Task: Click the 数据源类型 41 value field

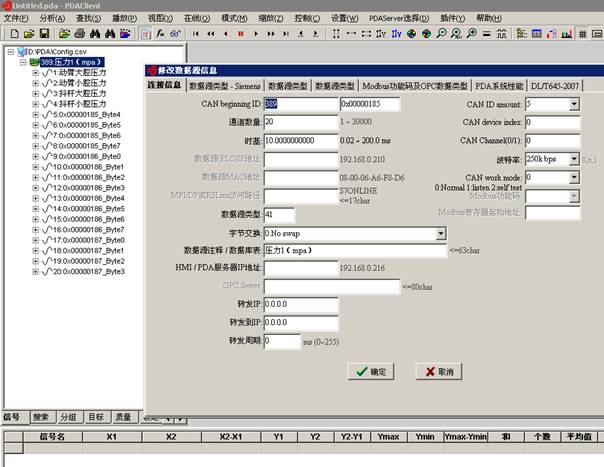Action: (280, 215)
